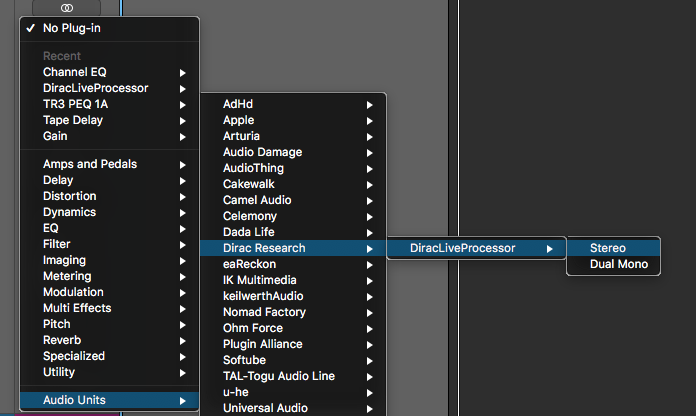Image resolution: width=696 pixels, height=416 pixels.
Task: Open the Amps and Pedals category
Action: tap(90, 164)
